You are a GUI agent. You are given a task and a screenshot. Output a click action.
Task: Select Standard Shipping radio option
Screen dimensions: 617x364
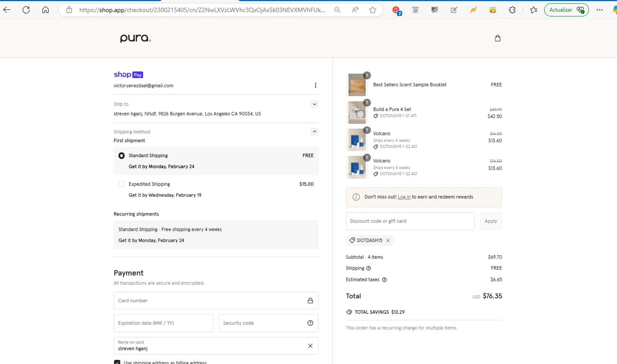[x=121, y=155]
